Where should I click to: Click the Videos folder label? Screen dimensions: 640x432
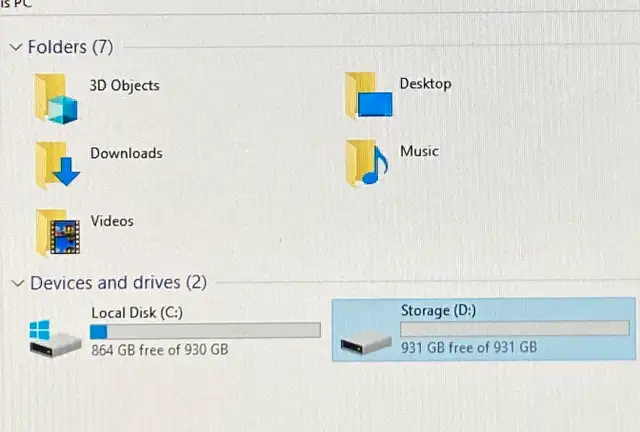coord(112,221)
